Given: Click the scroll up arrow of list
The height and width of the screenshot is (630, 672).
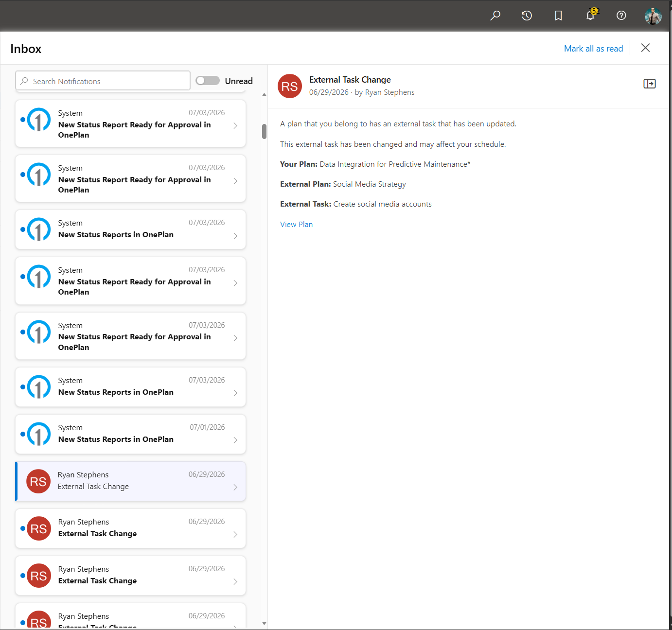Looking at the screenshot, I should point(264,95).
